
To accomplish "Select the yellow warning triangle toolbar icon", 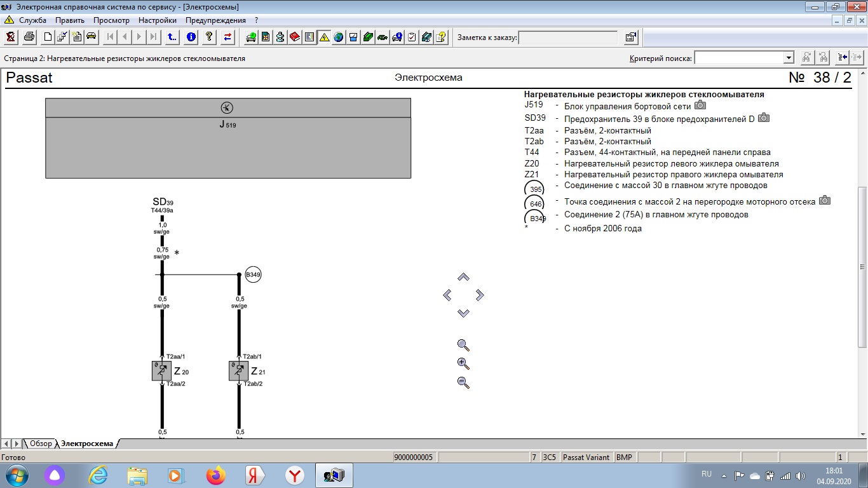I will click(324, 37).
